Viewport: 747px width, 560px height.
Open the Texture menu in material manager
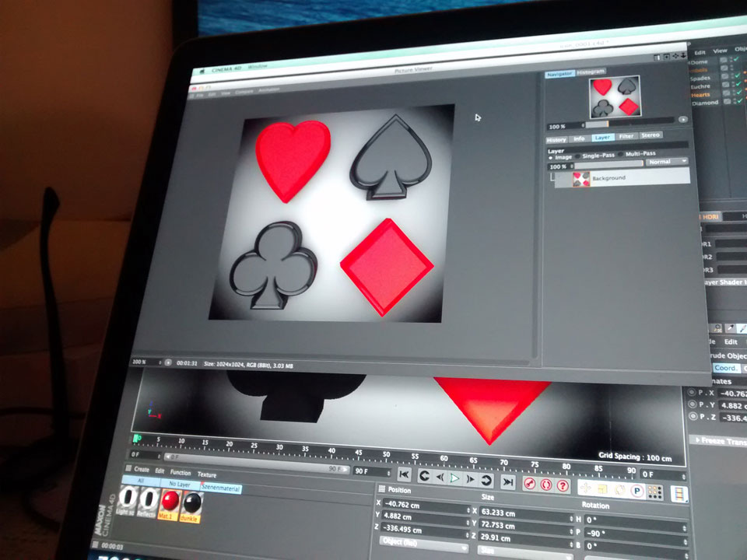click(x=207, y=474)
